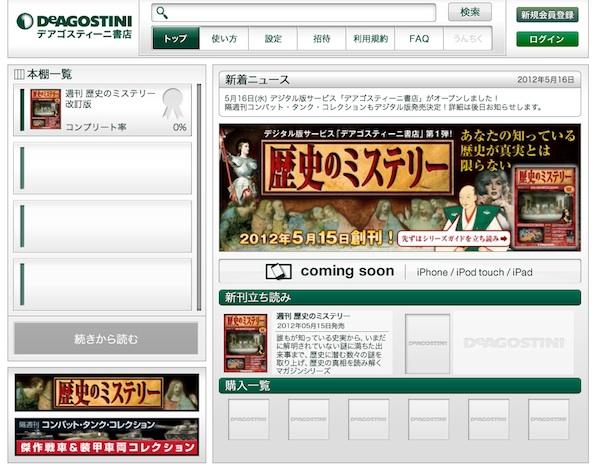Click the bookshelf list icon beside 本棚一覧
The width and height of the screenshot is (600, 472).
19,74
